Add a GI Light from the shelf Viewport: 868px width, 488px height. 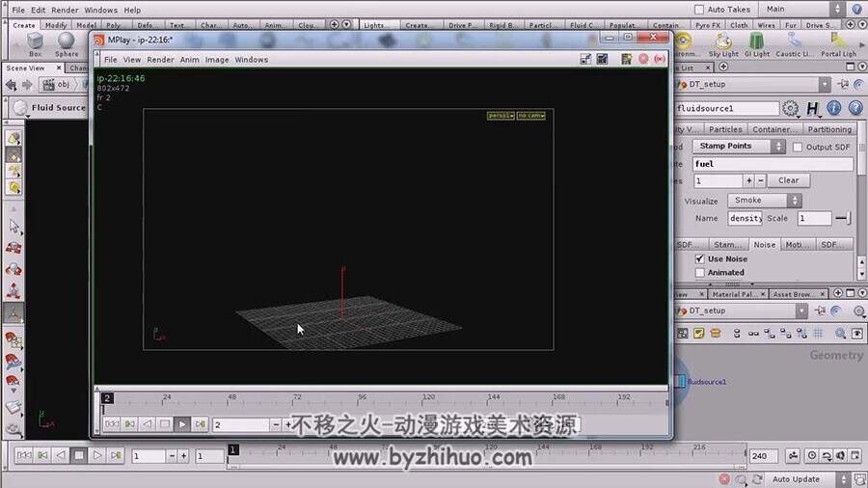pyautogui.click(x=757, y=44)
